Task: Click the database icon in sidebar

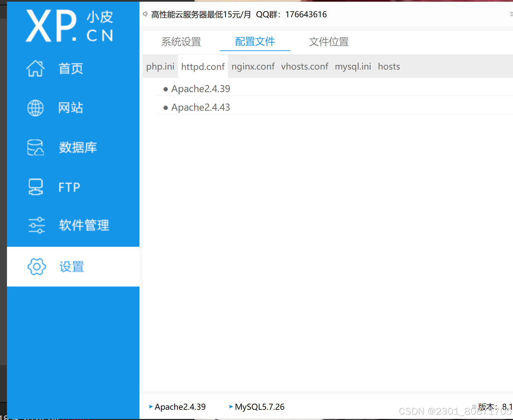Action: tap(35, 147)
